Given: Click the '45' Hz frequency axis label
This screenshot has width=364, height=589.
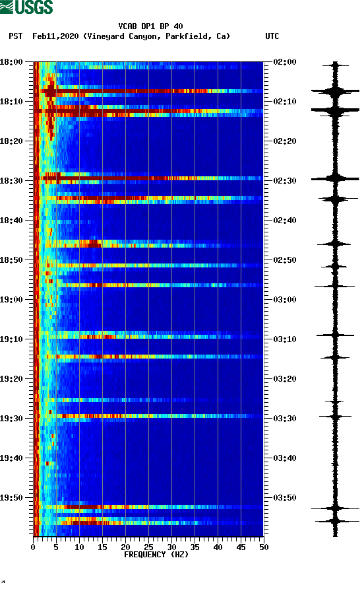Looking at the screenshot, I should [241, 547].
